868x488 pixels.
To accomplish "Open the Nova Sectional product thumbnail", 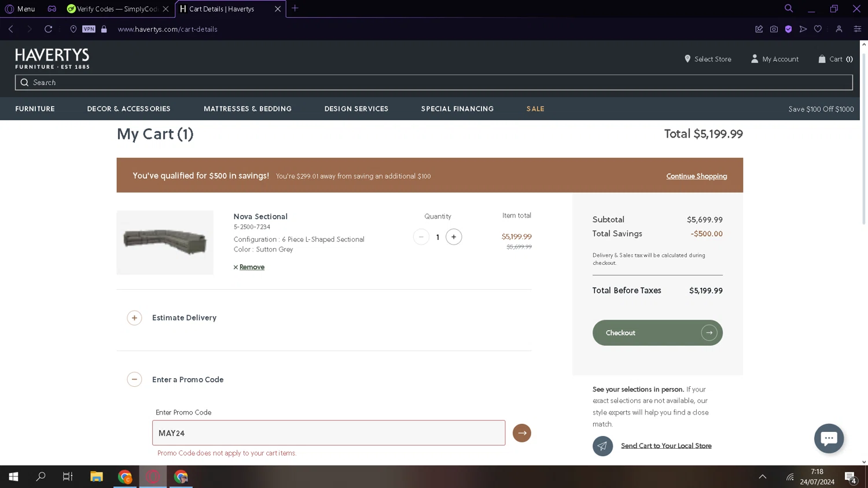I will click(x=165, y=242).
